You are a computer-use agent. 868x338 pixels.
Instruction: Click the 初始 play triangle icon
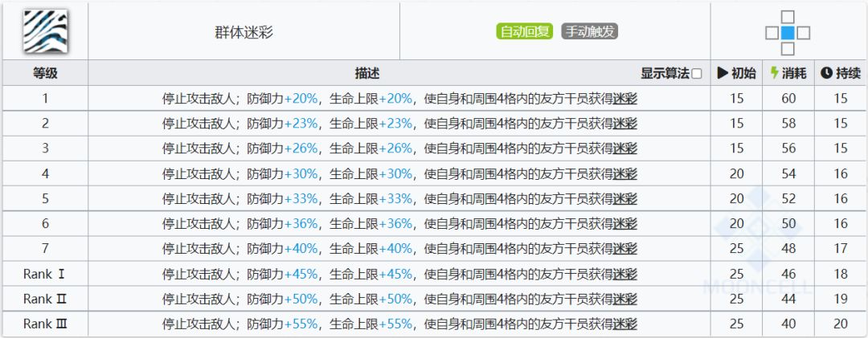pyautogui.click(x=723, y=73)
